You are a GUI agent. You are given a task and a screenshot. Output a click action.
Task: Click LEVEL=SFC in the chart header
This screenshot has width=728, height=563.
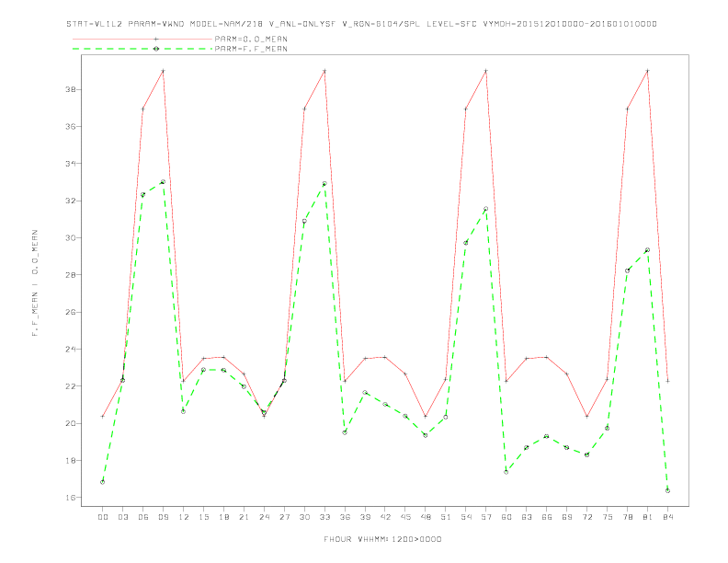(x=451, y=24)
